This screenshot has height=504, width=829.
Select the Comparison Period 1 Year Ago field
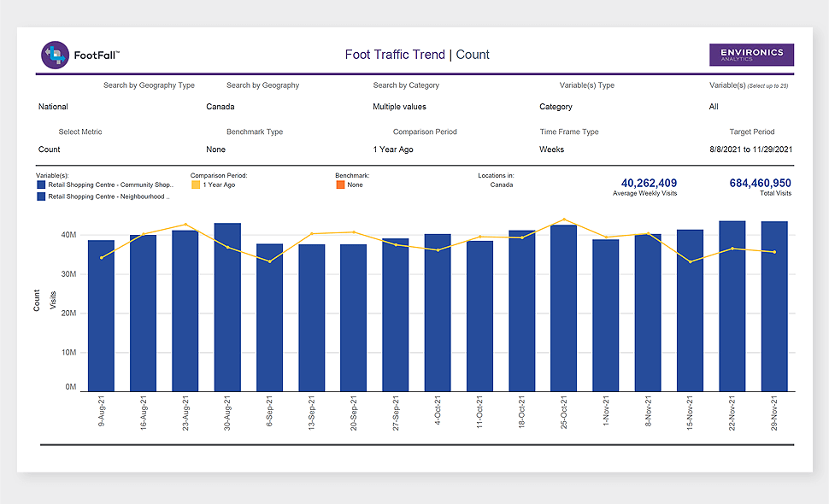pyautogui.click(x=393, y=149)
